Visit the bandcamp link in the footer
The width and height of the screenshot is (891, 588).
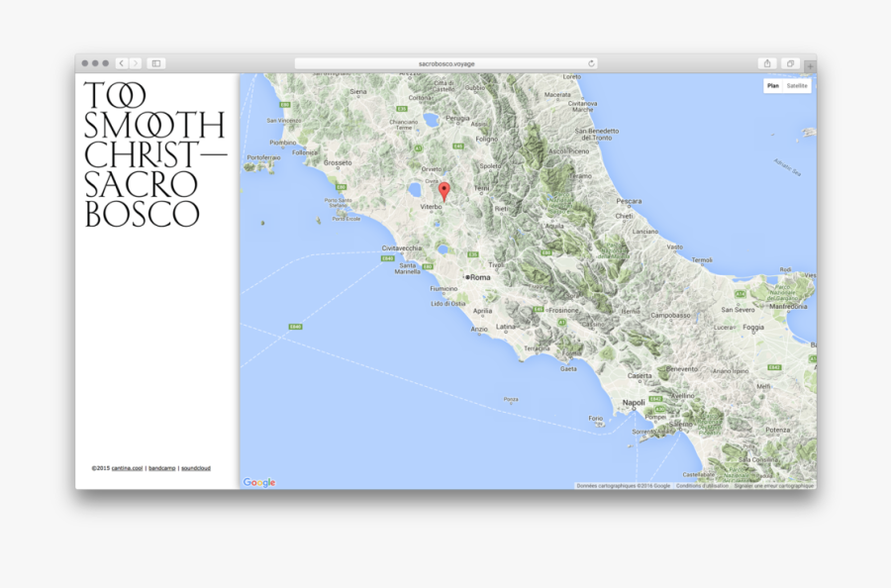click(x=162, y=467)
